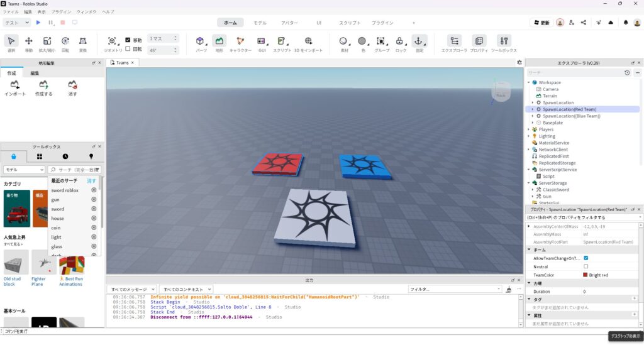Click the Lock (ロック) icon
Screen dimensions: 644x345
pyautogui.click(x=399, y=41)
